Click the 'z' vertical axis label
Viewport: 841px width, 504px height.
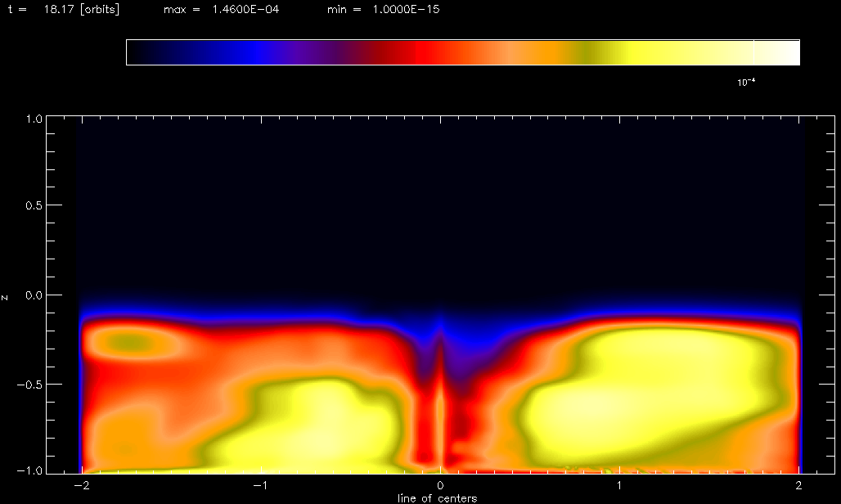pos(6,296)
